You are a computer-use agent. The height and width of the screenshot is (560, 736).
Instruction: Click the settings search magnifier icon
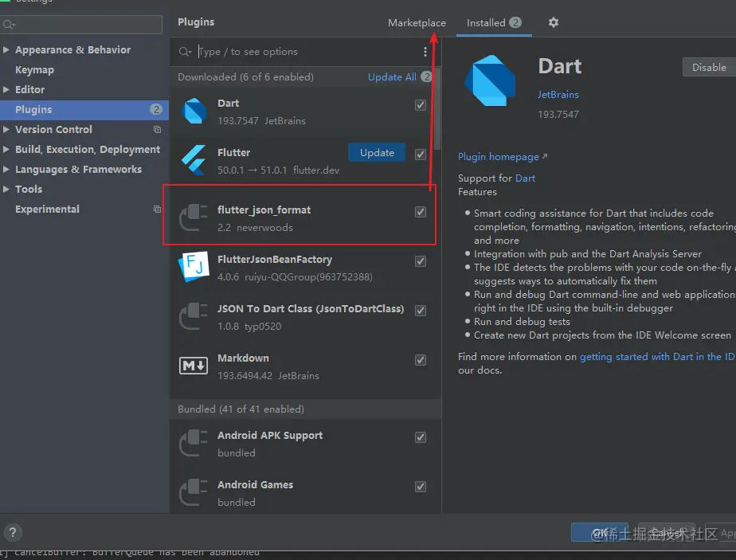coord(9,25)
